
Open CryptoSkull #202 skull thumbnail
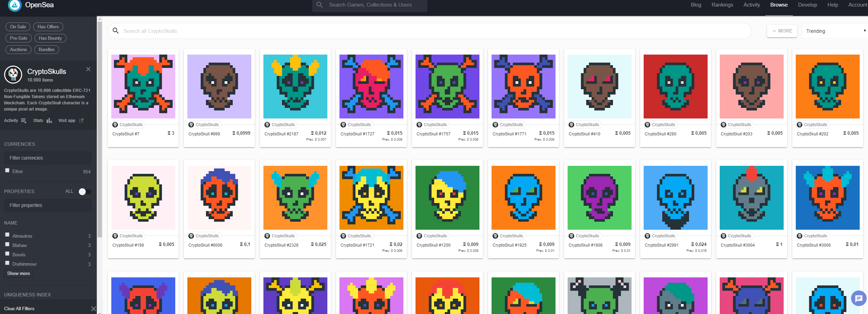(x=828, y=86)
